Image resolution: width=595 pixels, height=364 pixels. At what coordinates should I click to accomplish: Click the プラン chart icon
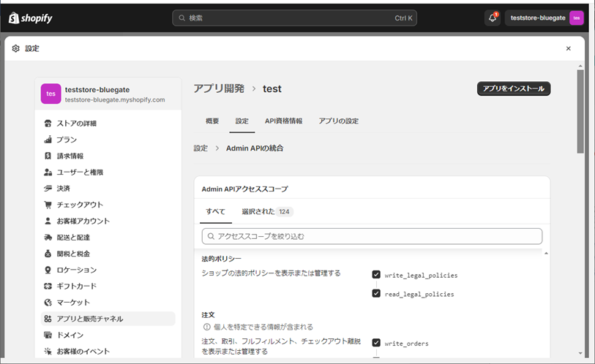click(x=48, y=140)
